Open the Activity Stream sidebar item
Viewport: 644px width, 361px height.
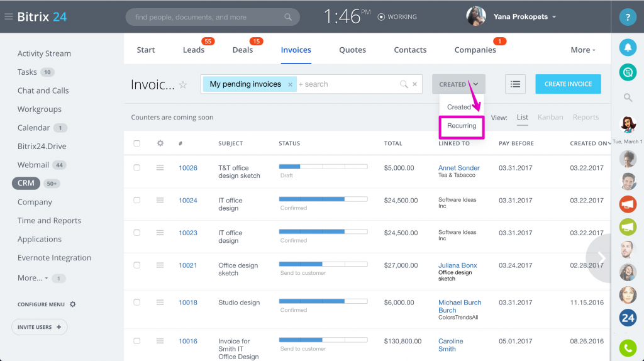tap(44, 53)
